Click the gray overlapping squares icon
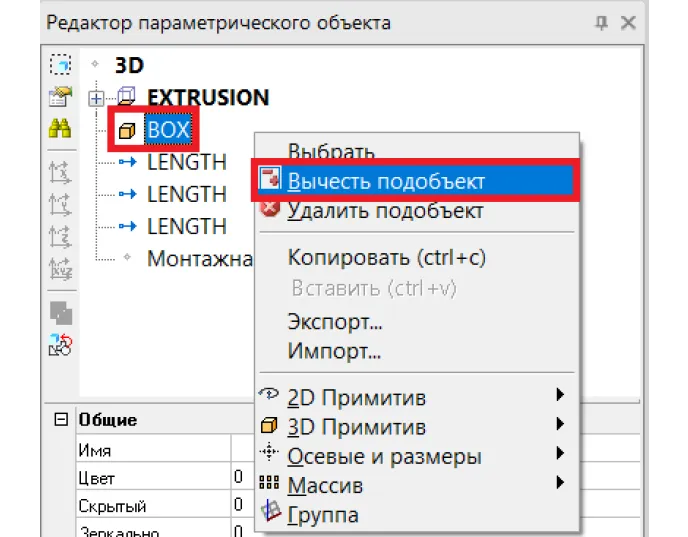 [61, 313]
